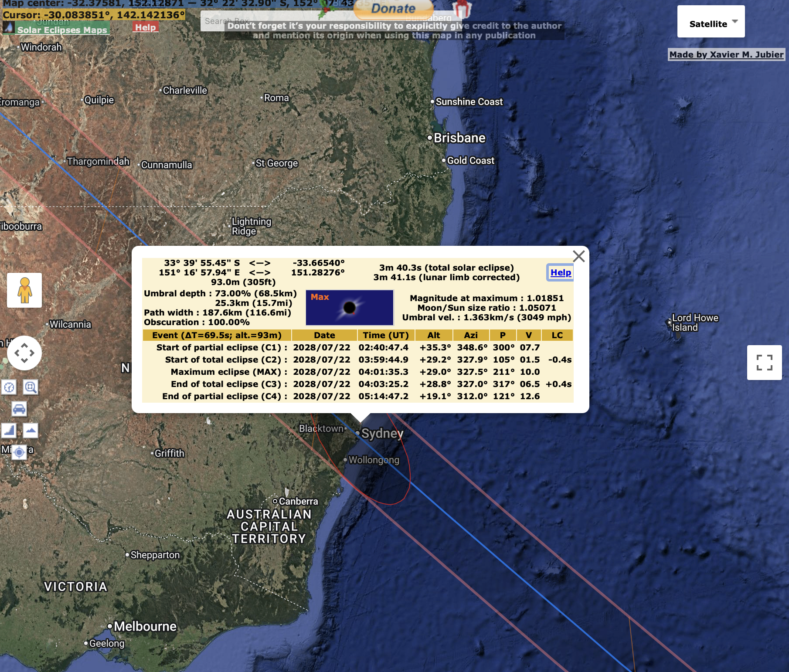Viewport: 789px width, 672px height.
Task: Click the car driving directions icon
Action: tap(19, 409)
